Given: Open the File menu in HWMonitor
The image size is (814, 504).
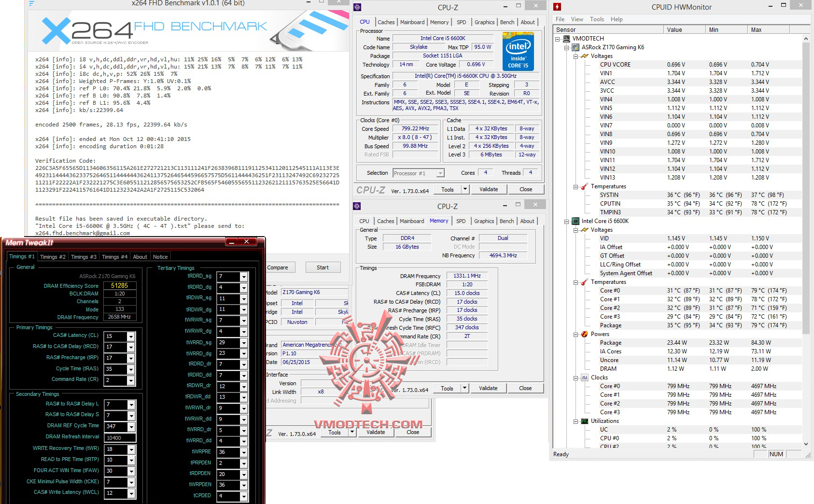Looking at the screenshot, I should pos(560,19).
